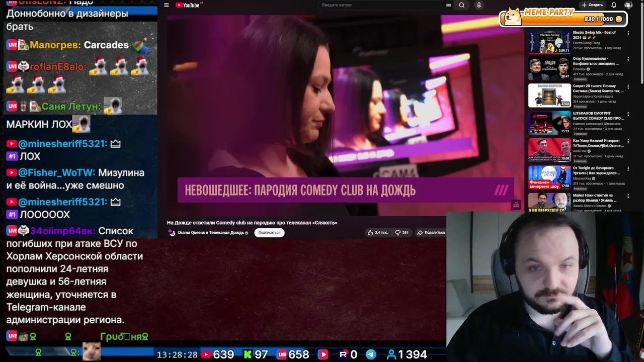This screenshot has height=362, width=644.
Task: Open options for Electro Swing Mix video
Action: tap(628, 33)
